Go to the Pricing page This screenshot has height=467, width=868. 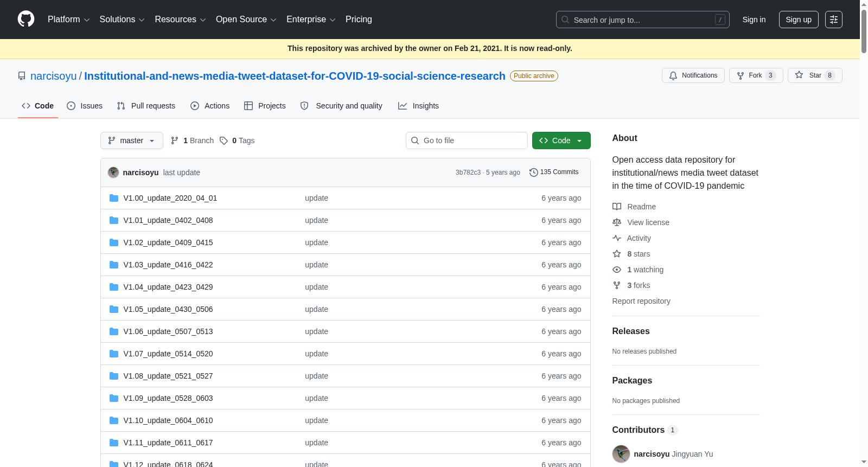tap(359, 20)
